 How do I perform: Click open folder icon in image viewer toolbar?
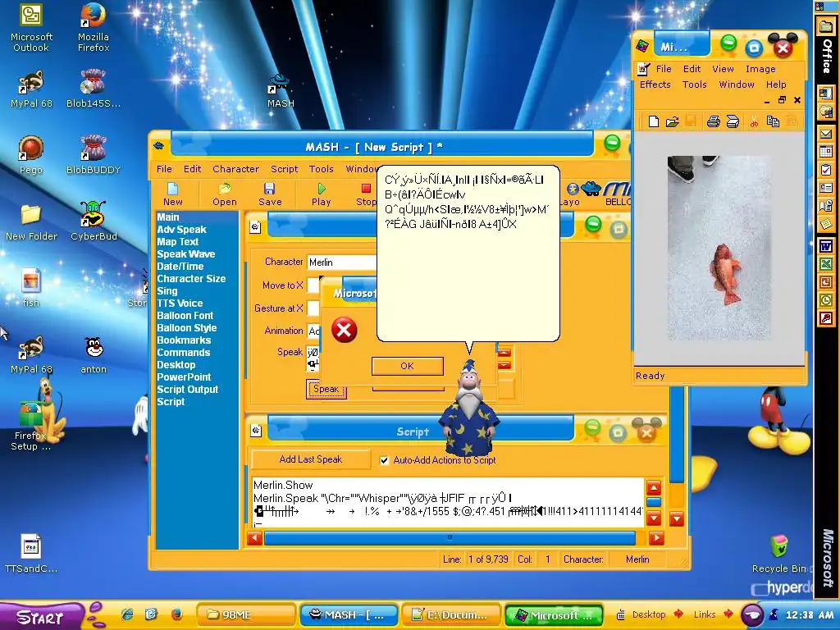672,121
